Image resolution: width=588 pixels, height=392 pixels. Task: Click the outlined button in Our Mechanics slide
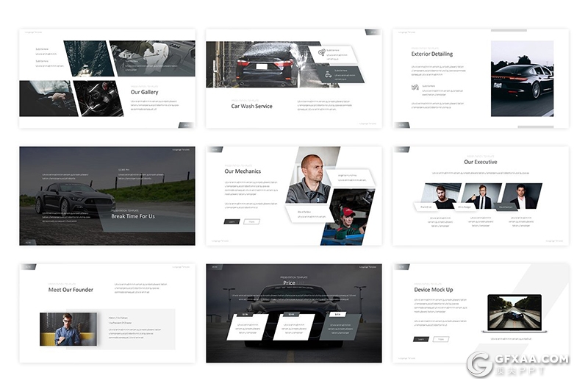tap(251, 221)
